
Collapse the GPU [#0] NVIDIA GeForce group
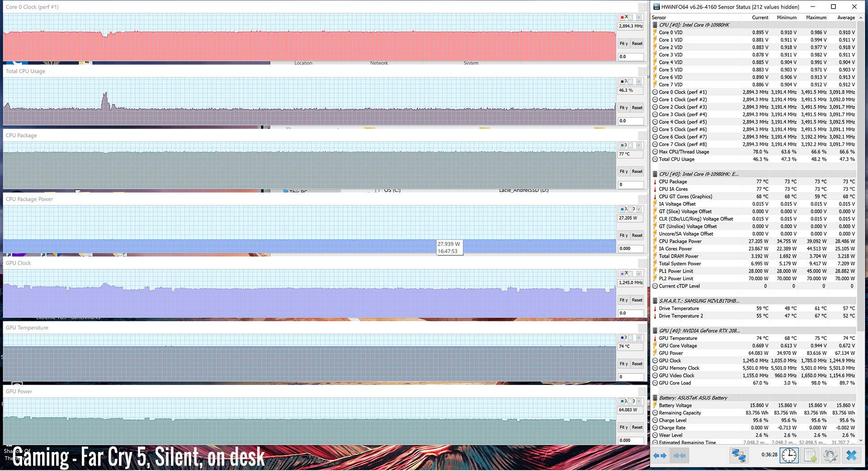pos(655,331)
